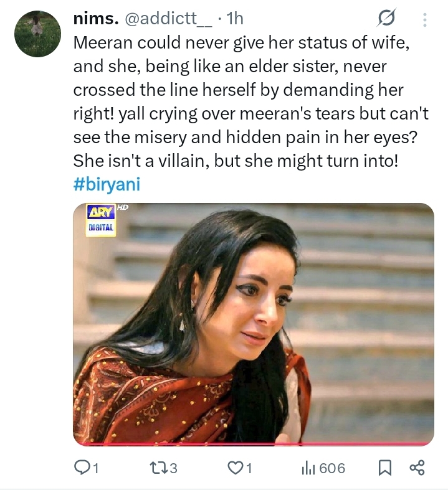This screenshot has height=490, width=448.
Task: Click the Grok slashed-circle icon
Action: click(x=387, y=20)
